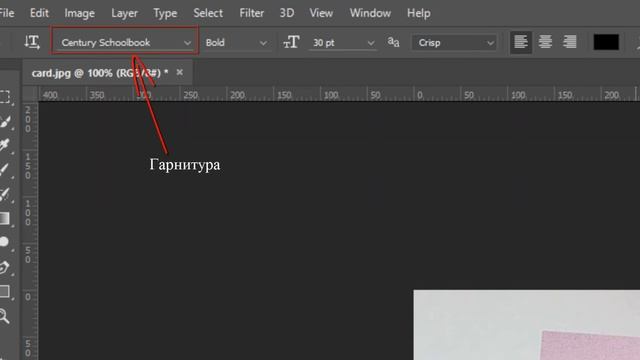
Task: Center the text alignment
Action: pos(545,42)
